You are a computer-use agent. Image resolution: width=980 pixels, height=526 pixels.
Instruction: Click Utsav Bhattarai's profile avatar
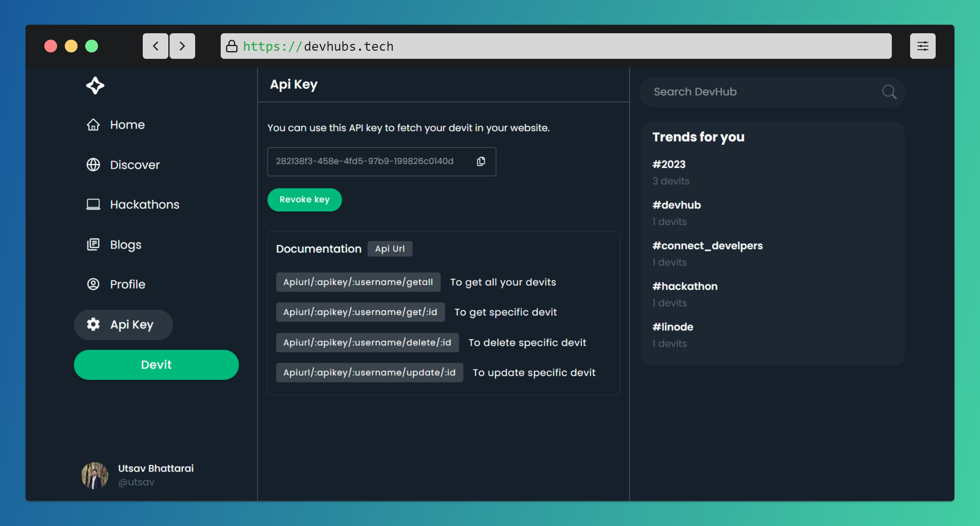[x=95, y=475]
